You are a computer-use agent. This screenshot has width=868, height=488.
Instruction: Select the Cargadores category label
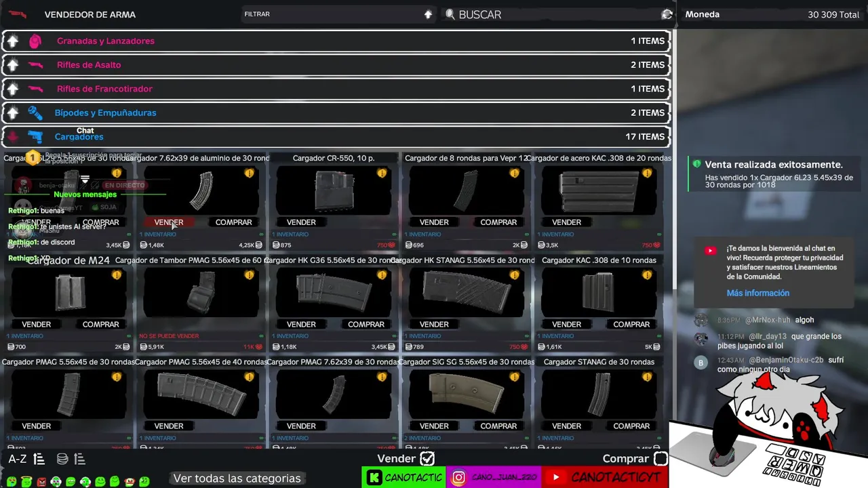pos(79,137)
